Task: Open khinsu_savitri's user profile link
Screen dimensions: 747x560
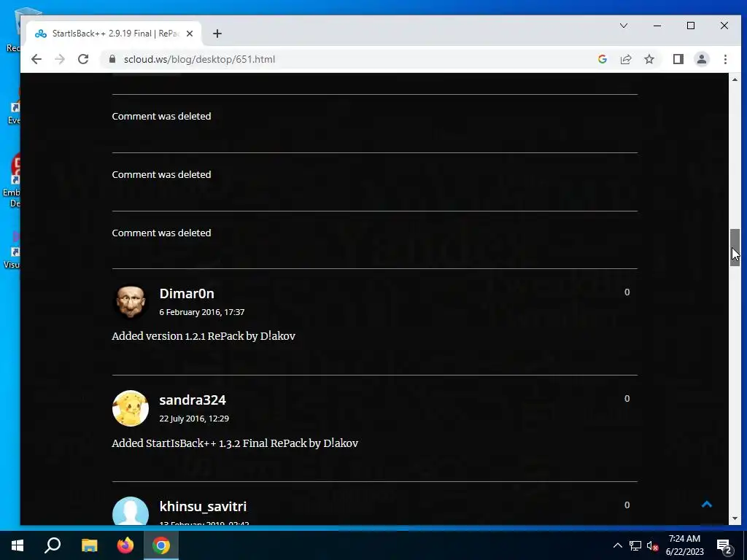Action: coord(203,506)
